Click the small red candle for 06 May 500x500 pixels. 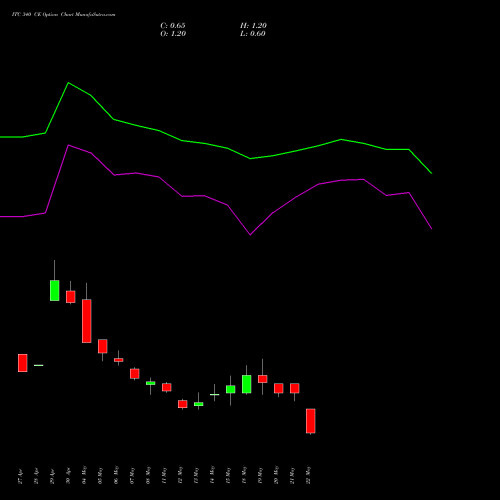coord(119,360)
